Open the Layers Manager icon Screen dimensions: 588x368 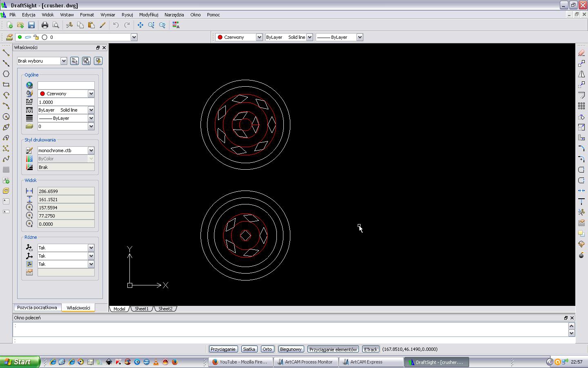tap(9, 37)
